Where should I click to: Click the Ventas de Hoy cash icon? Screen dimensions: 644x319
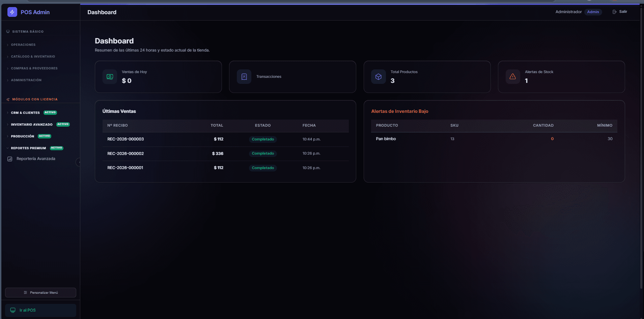tap(110, 77)
